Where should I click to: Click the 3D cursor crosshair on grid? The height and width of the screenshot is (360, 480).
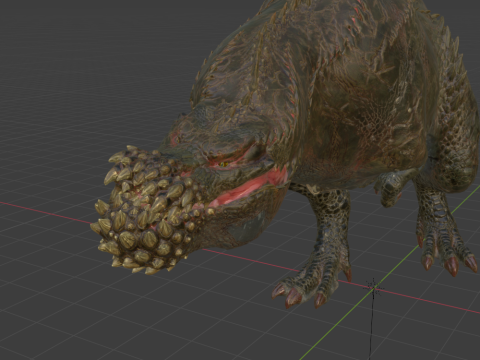tap(374, 287)
